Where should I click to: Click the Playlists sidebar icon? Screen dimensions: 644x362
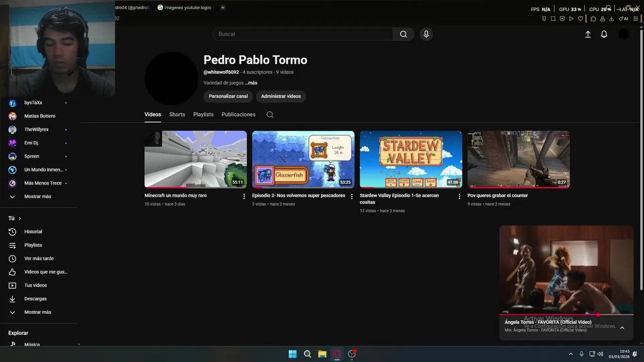point(13,245)
